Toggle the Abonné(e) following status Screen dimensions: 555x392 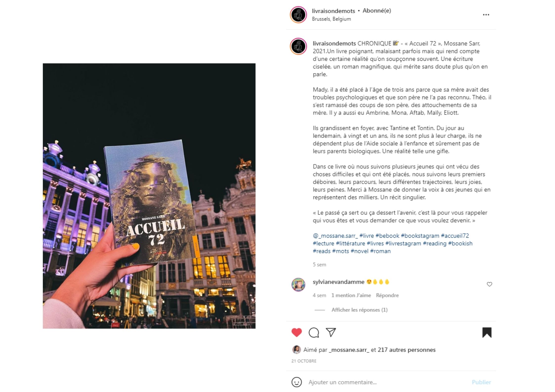[x=377, y=11]
